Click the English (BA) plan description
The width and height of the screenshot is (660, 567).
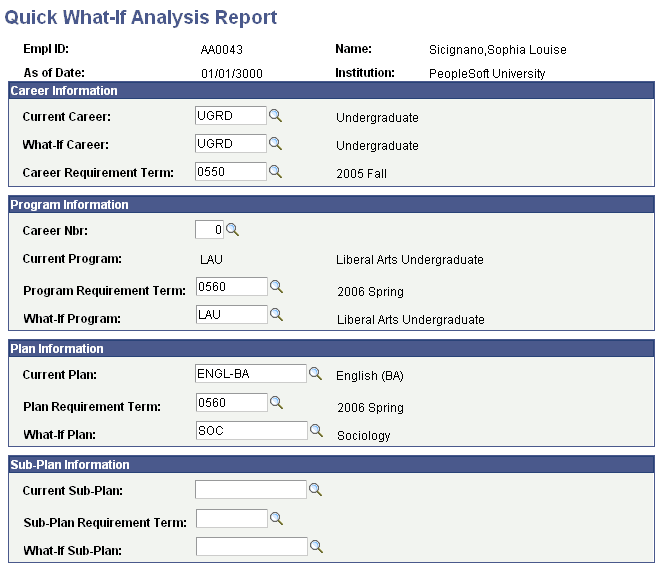[370, 375]
